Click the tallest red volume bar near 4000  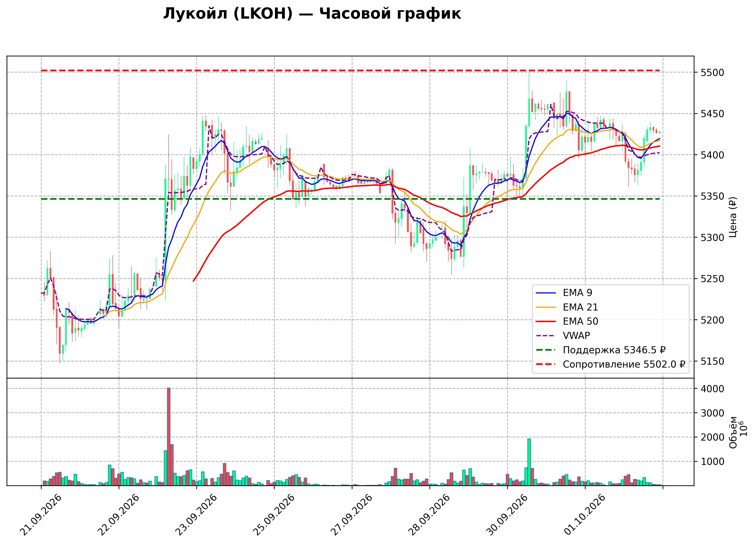169,437
